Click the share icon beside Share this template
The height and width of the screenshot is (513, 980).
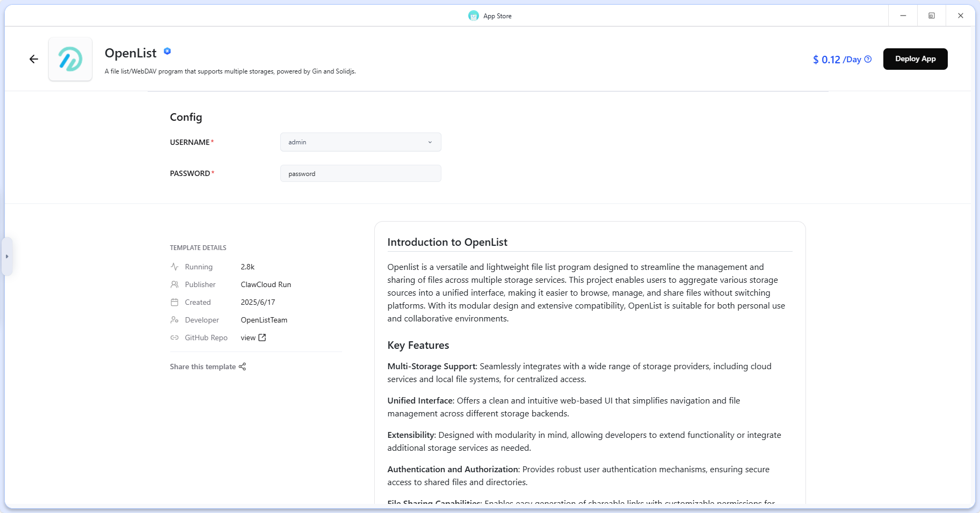pos(242,367)
